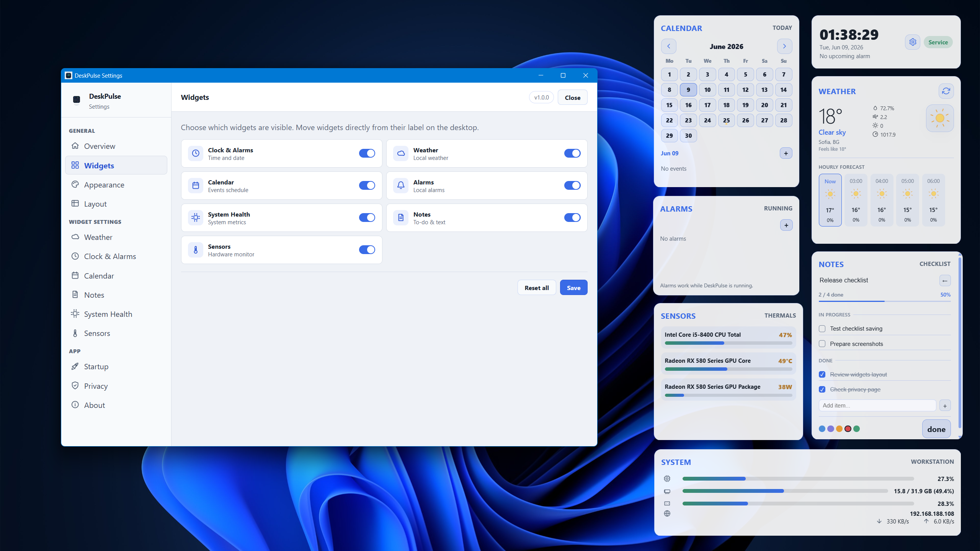Click the Notes card document icon
980x551 pixels.
401,218
